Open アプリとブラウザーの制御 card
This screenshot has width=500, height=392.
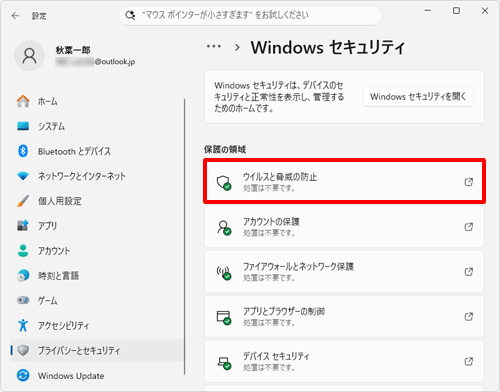(x=344, y=316)
